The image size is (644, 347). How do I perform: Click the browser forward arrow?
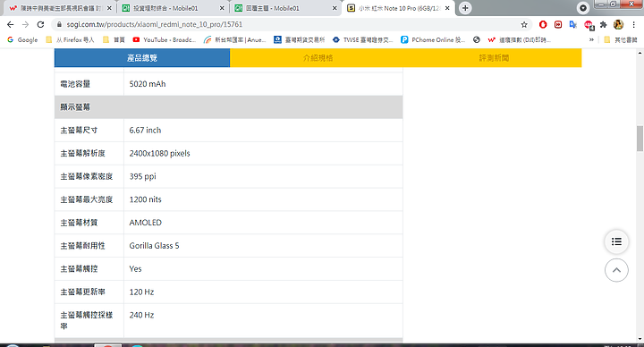click(25, 25)
